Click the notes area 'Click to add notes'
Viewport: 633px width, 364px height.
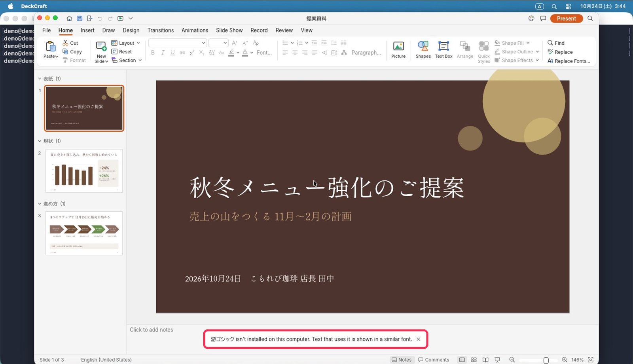152,330
